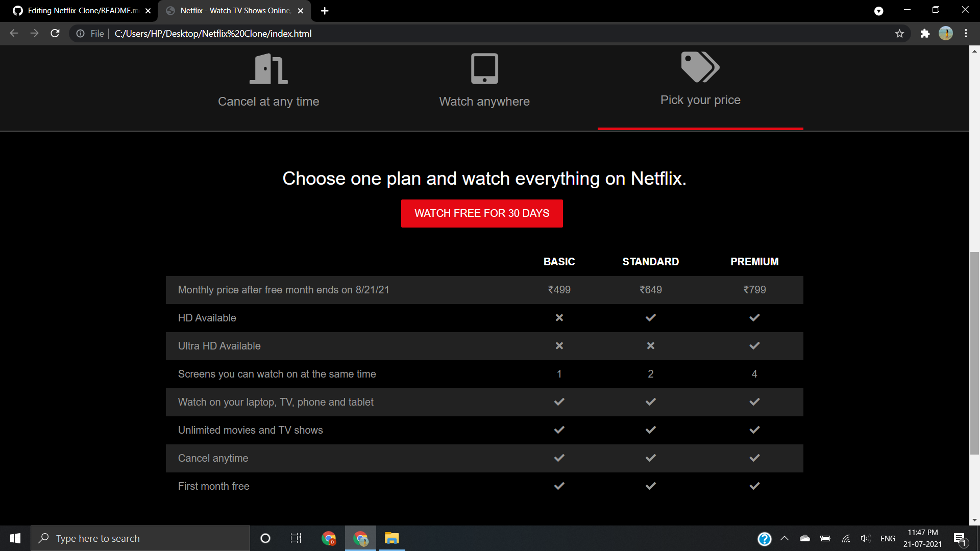980x551 pixels.
Task: Click the First month free checkmark under STANDARD
Action: [x=650, y=486]
